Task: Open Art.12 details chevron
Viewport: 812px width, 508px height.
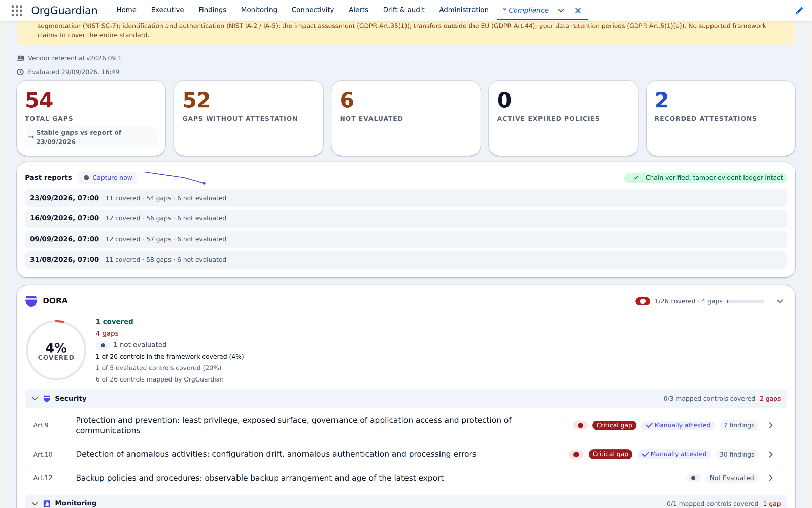Action: coord(771,478)
